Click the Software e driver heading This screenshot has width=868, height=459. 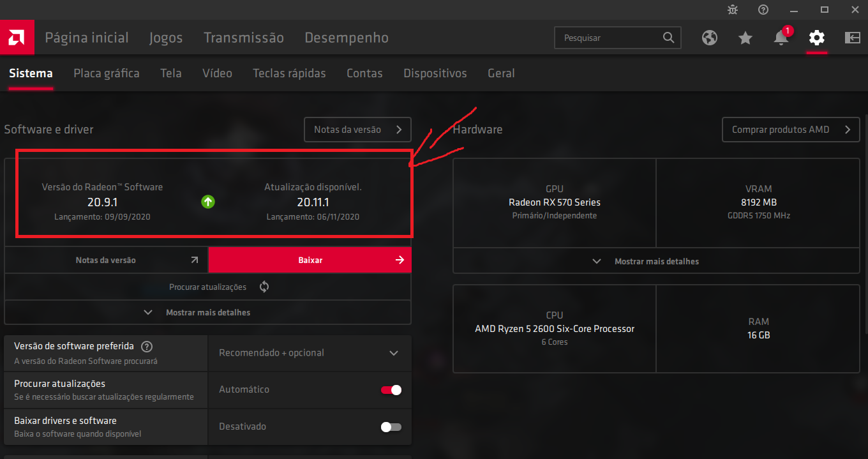tap(49, 130)
